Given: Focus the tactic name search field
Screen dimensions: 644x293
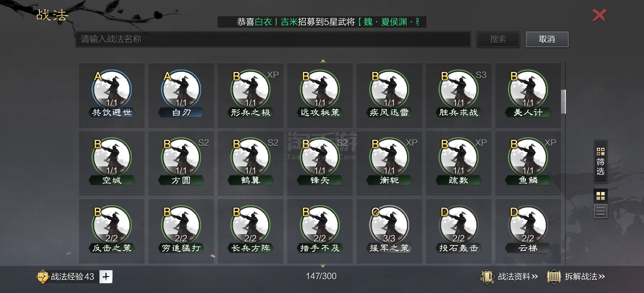Looking at the screenshot, I should click(x=273, y=39).
